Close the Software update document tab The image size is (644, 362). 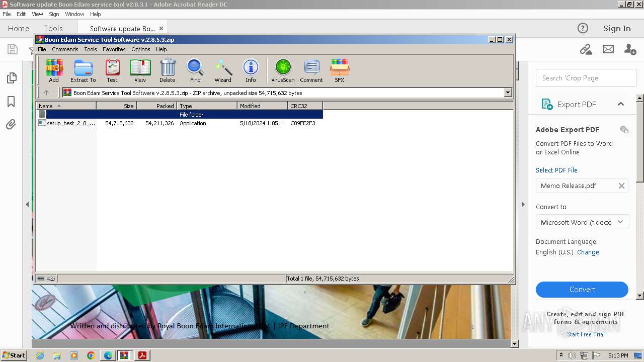161,29
